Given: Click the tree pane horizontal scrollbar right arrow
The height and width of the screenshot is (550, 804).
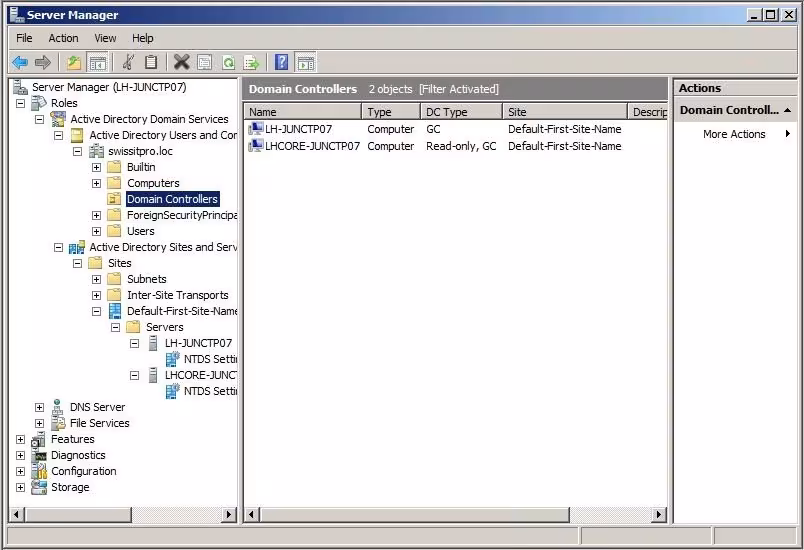Looking at the screenshot, I should click(x=229, y=515).
